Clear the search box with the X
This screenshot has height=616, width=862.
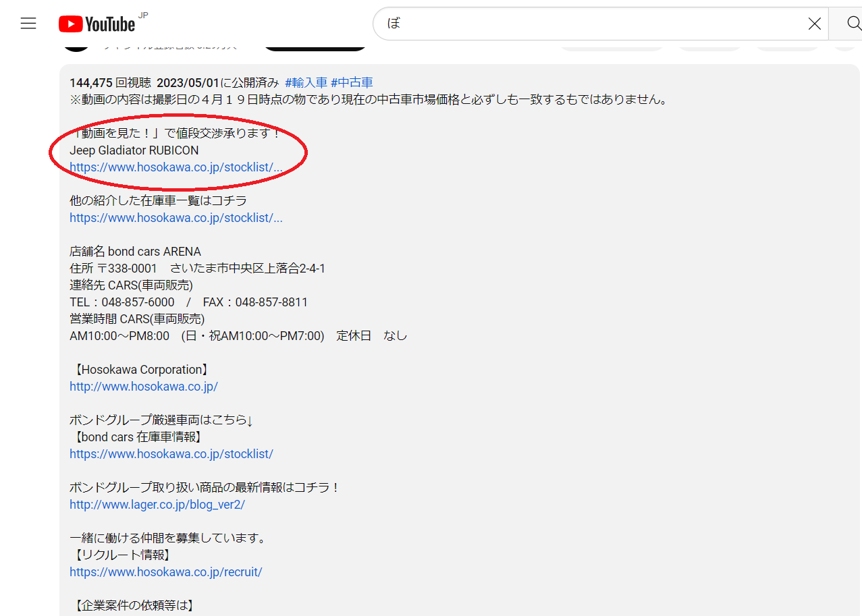(814, 24)
